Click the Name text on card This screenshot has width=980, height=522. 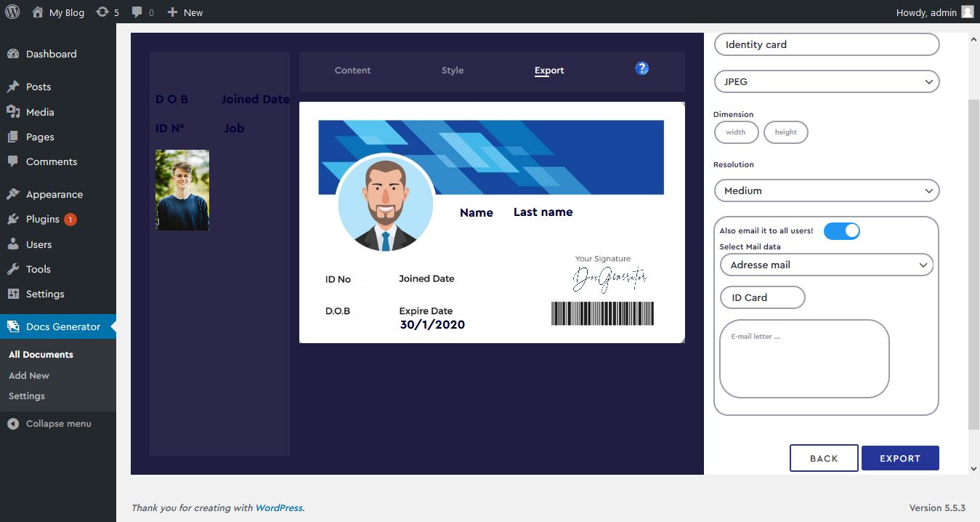tap(477, 213)
